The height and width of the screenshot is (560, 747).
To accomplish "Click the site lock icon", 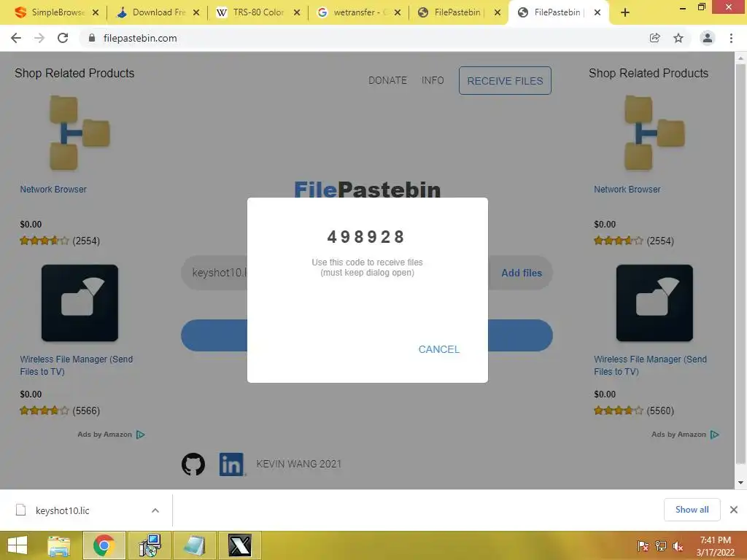I will [x=92, y=38].
